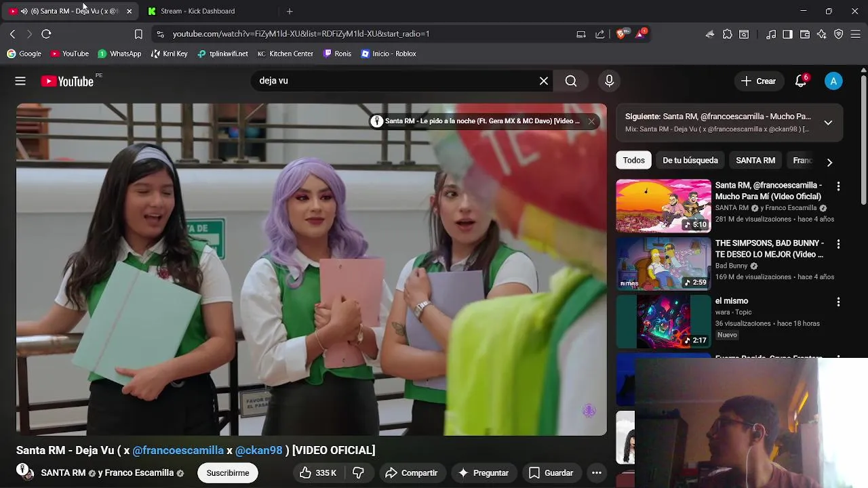This screenshot has width=868, height=488.
Task: Open the Preguntar AI button
Action: coord(484,473)
